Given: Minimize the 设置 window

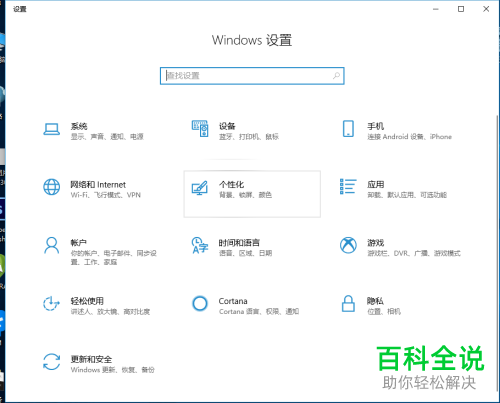Looking at the screenshot, I should [x=436, y=9].
